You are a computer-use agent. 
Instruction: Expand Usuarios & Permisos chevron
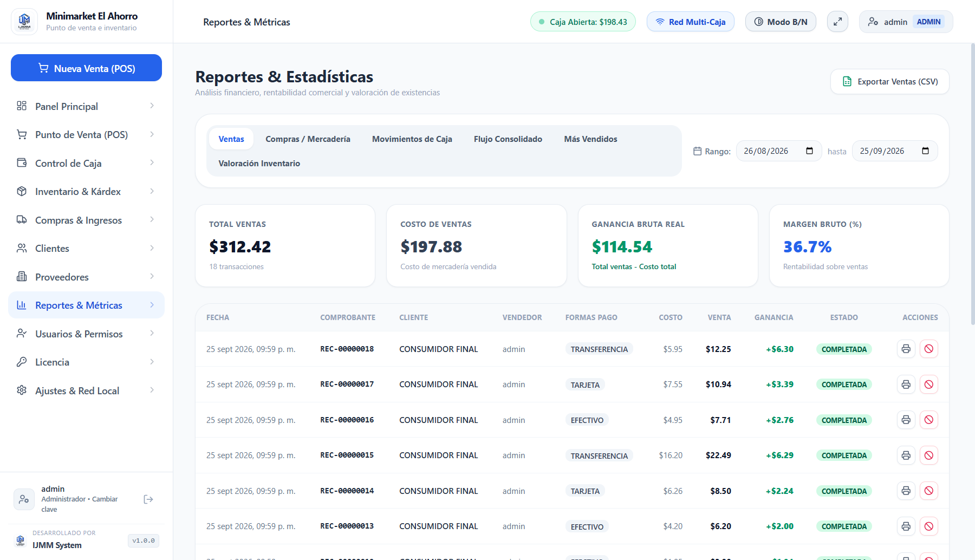click(x=152, y=333)
